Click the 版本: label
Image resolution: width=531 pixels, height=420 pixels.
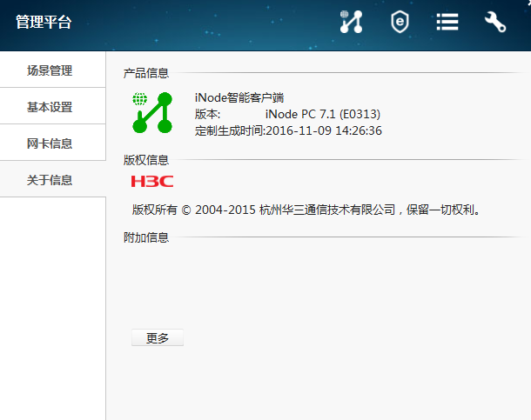click(x=207, y=114)
